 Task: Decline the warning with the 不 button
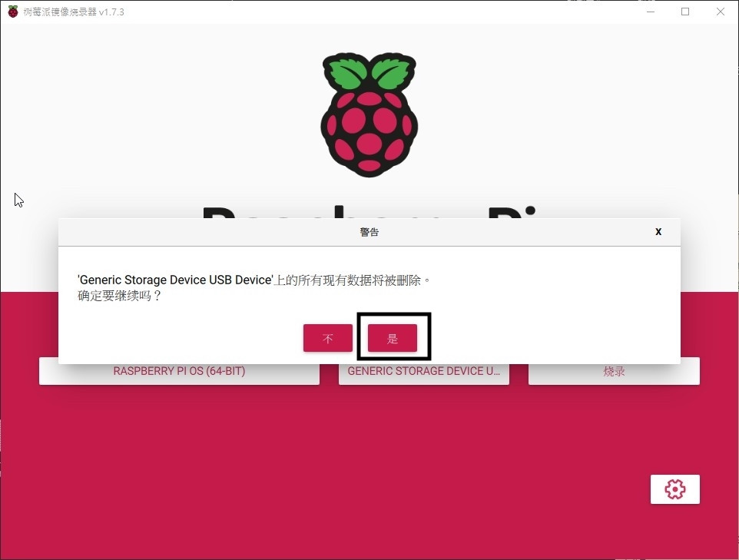click(328, 338)
